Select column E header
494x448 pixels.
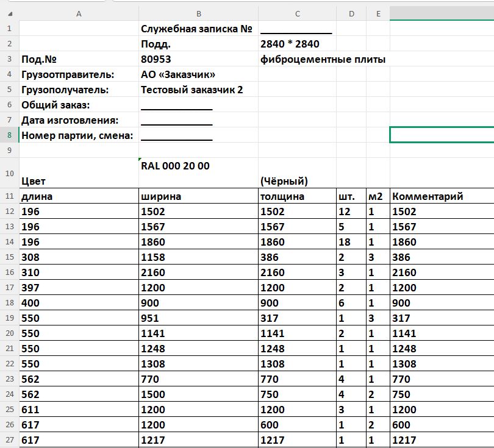378,14
